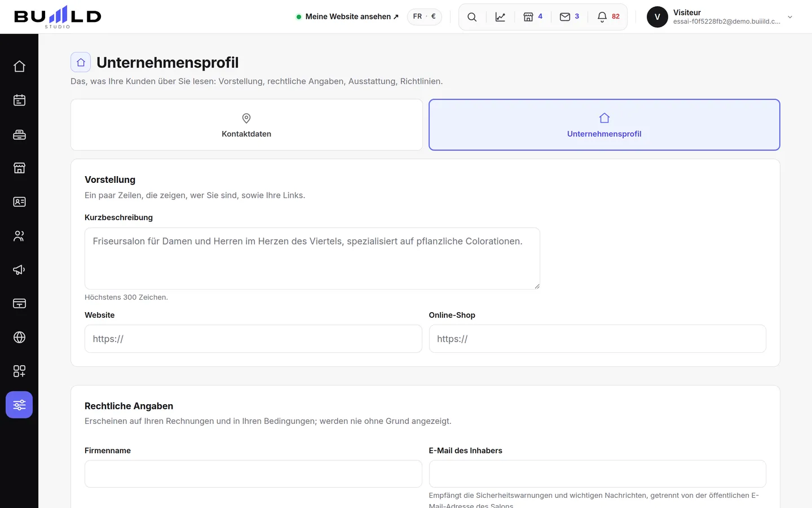The width and height of the screenshot is (812, 508).
Task: Open the calendar icon in the sidebar
Action: click(x=19, y=100)
